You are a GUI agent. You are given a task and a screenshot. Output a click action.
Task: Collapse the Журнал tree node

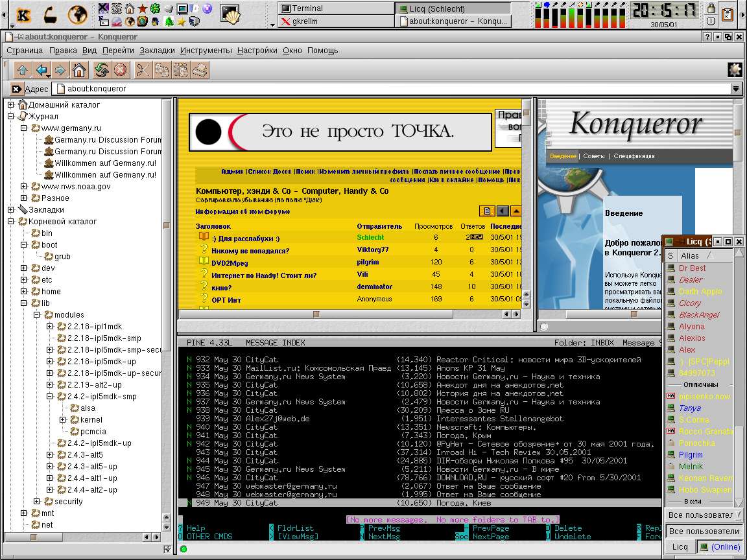(x=11, y=116)
